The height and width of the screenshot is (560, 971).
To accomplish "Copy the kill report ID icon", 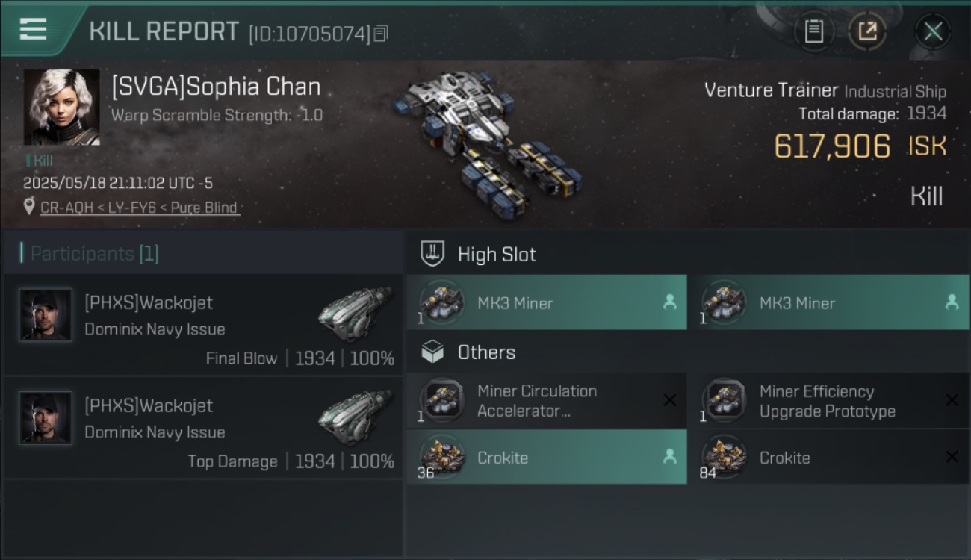I will (381, 34).
